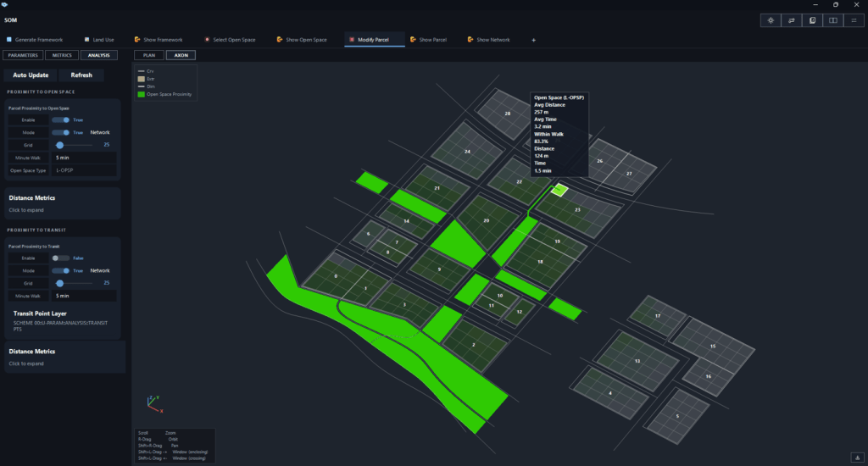Expand Distance Metrics under Open Space
This screenshot has height=466, width=868.
[x=63, y=203]
